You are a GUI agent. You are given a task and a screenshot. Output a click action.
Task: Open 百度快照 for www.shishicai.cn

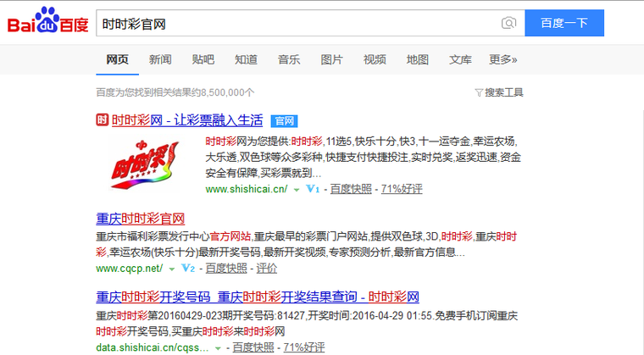[x=351, y=189]
